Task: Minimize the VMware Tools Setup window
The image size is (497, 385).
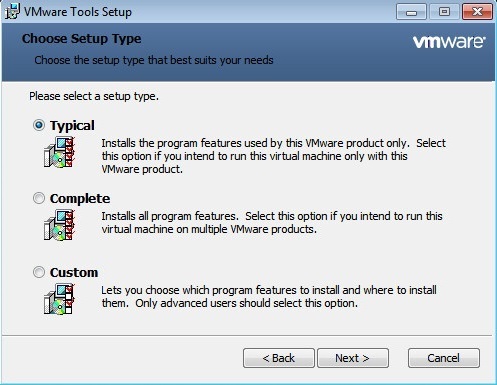Action: 411,12
